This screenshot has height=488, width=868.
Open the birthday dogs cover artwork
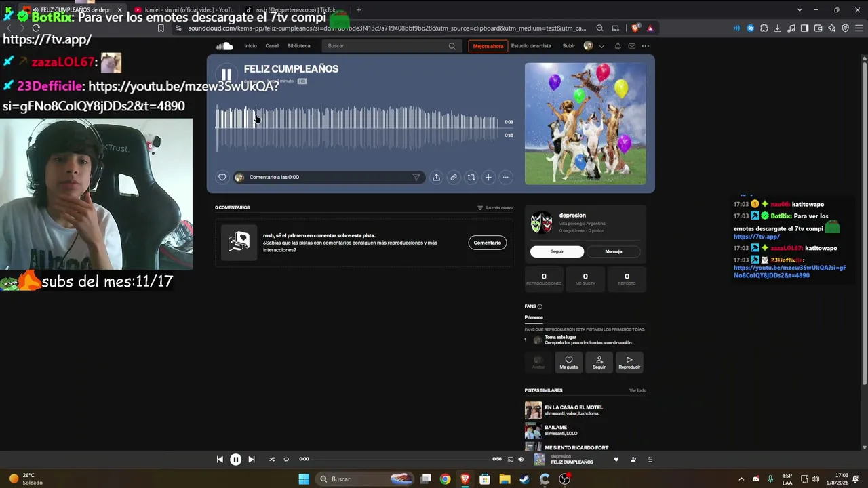click(585, 124)
